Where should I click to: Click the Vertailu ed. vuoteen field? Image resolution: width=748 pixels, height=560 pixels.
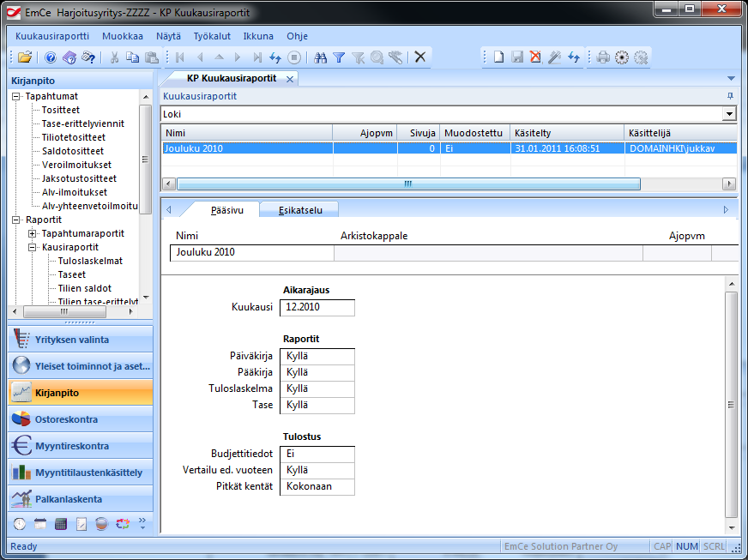click(317, 470)
